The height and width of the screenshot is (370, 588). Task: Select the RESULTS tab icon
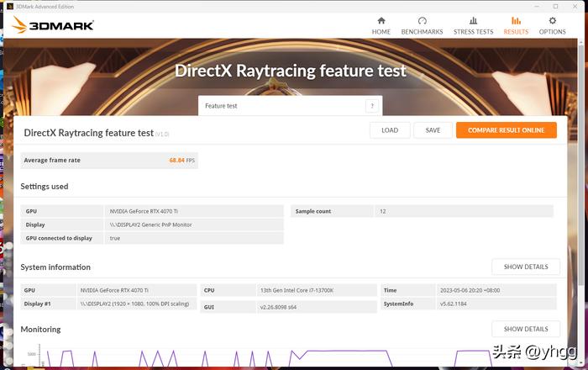coord(516,21)
